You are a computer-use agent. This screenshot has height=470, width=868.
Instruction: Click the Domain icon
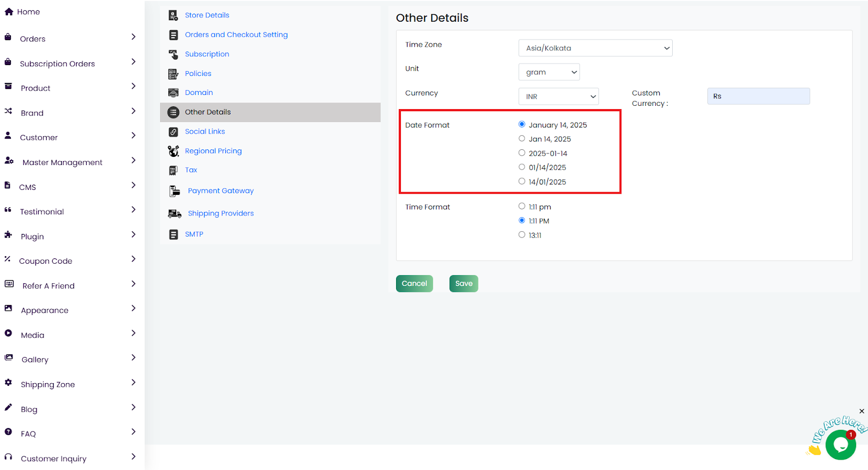173,93
